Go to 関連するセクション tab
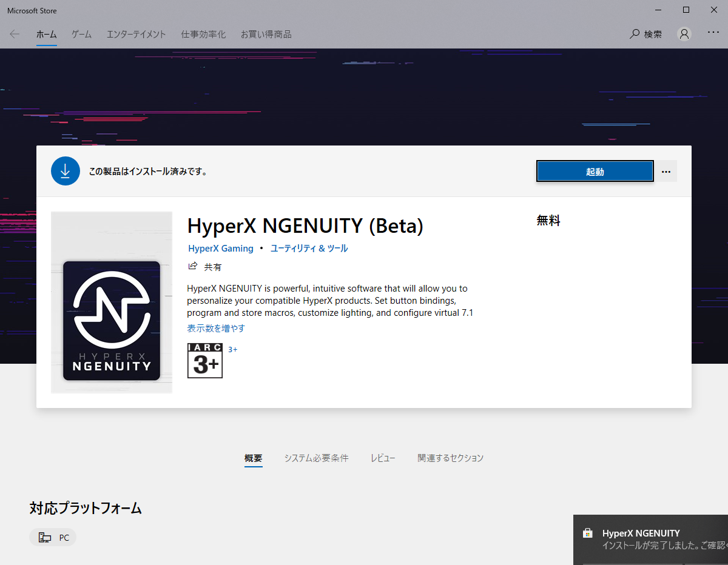728x565 pixels. (x=451, y=458)
